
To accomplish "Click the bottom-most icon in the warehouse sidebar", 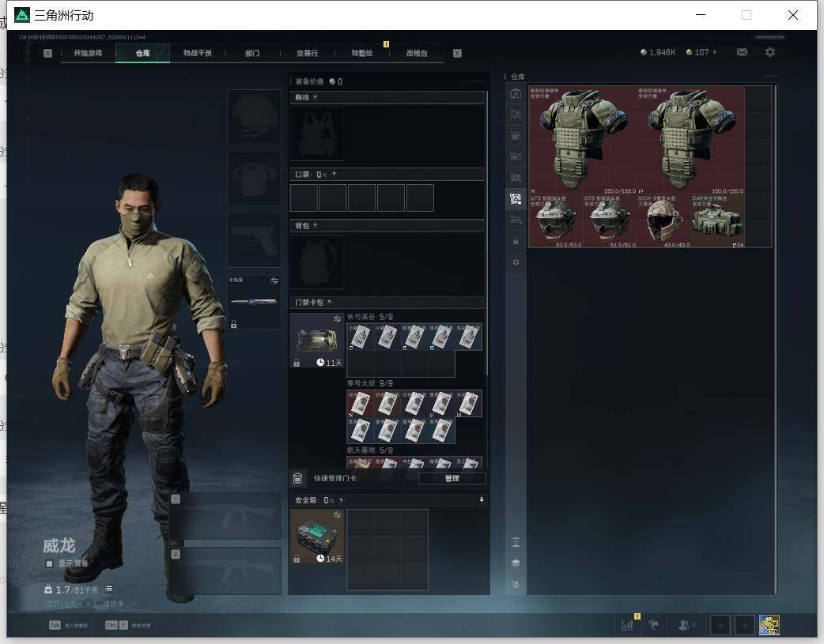I will (x=516, y=584).
